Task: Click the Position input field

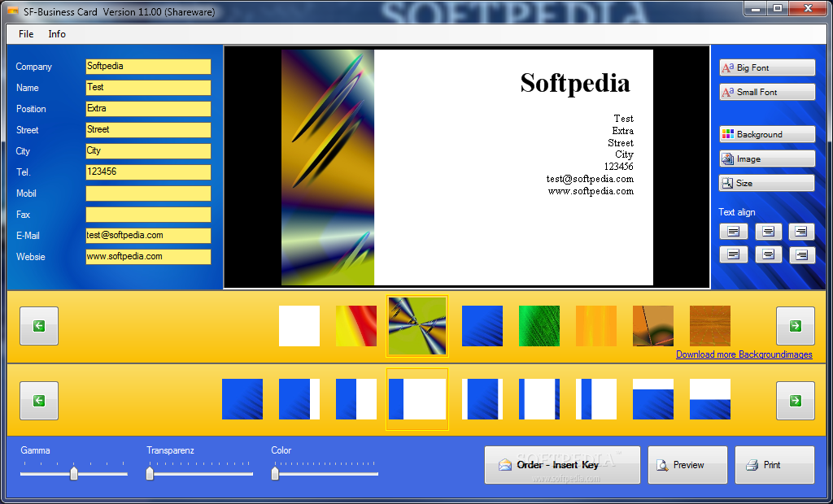Action: (x=148, y=109)
